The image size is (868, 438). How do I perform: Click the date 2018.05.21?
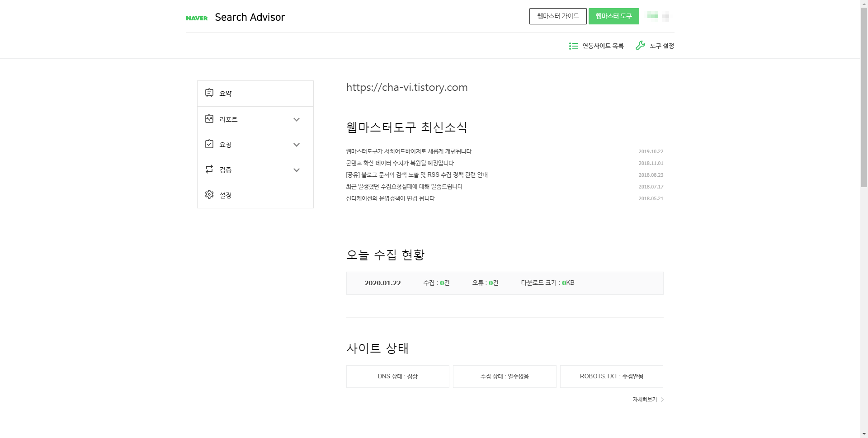click(x=651, y=199)
